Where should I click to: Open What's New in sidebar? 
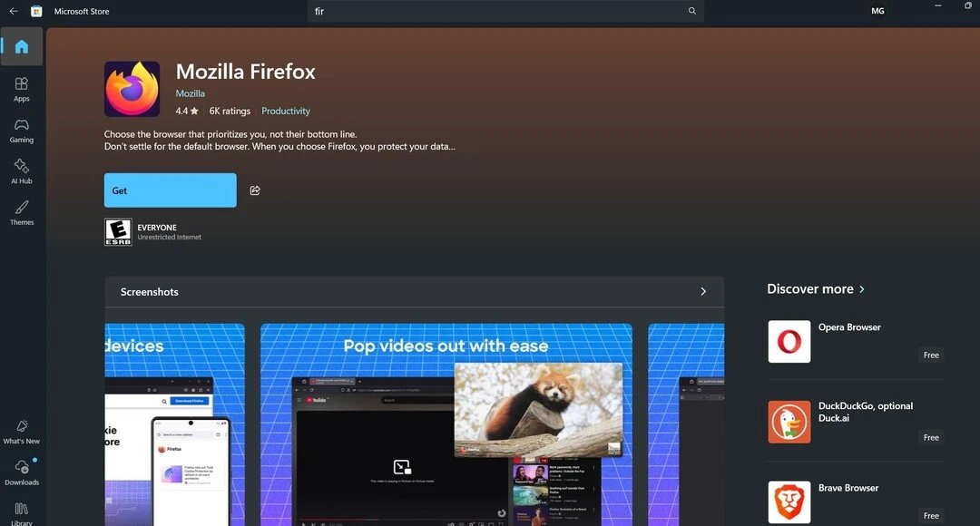22,432
